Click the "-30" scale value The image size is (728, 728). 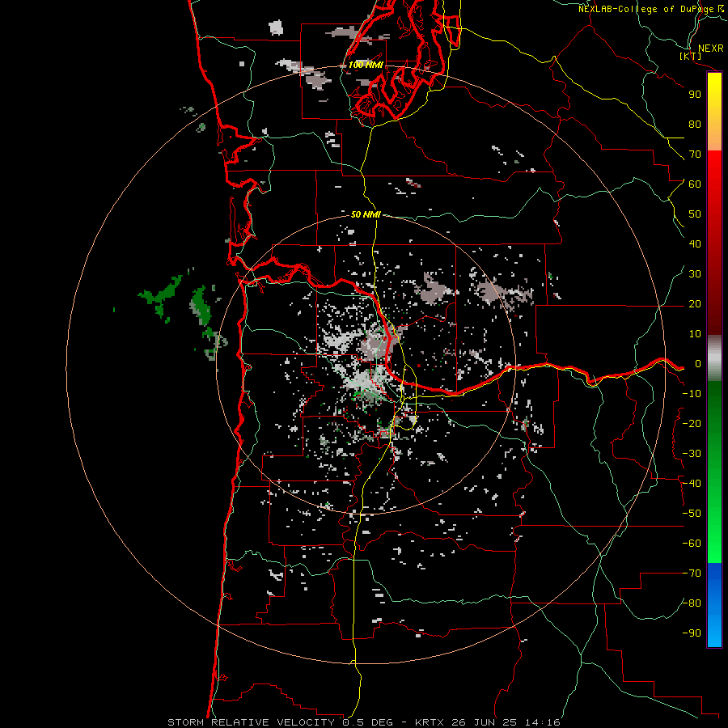click(692, 454)
